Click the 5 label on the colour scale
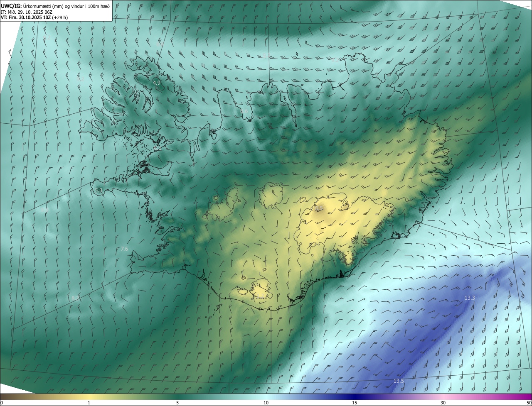 pyautogui.click(x=177, y=403)
